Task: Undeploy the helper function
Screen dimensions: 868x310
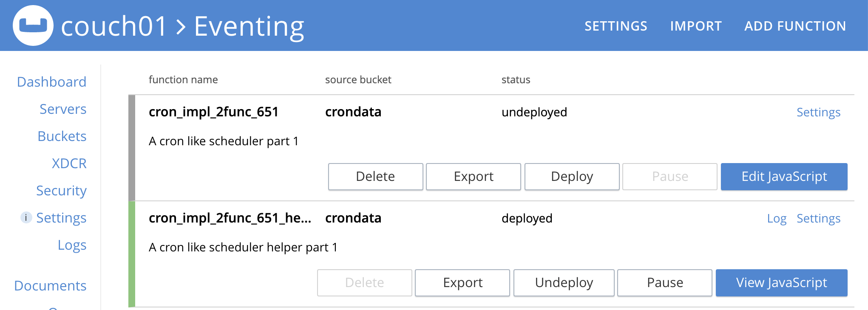Action: [564, 283]
